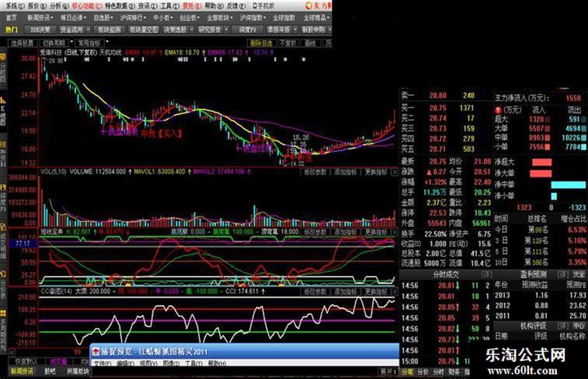The width and height of the screenshot is (588, 379).
Task: Click the 板块监测 toolbar button
Action: pyautogui.click(x=109, y=30)
